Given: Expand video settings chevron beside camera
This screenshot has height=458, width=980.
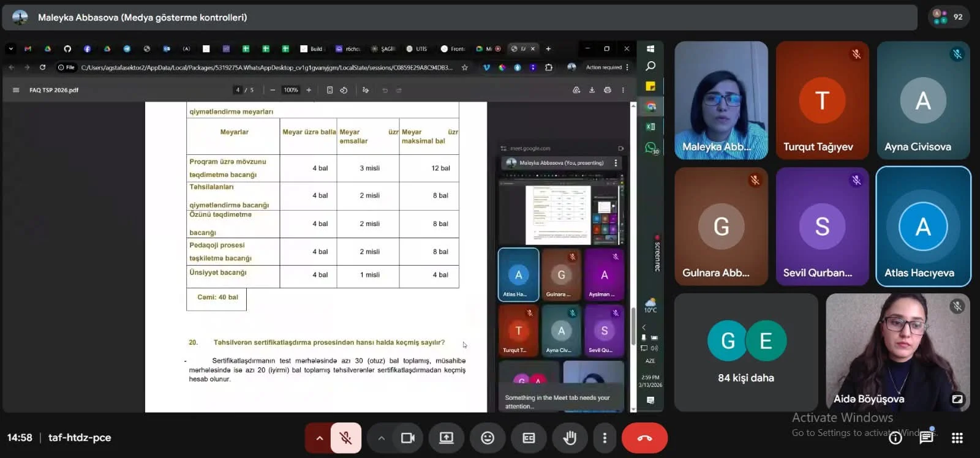Looking at the screenshot, I should point(381,438).
